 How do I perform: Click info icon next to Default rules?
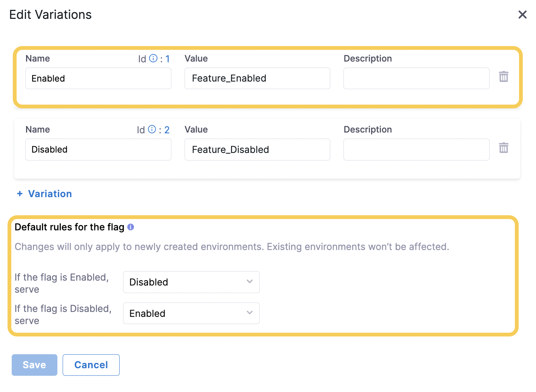pos(131,227)
